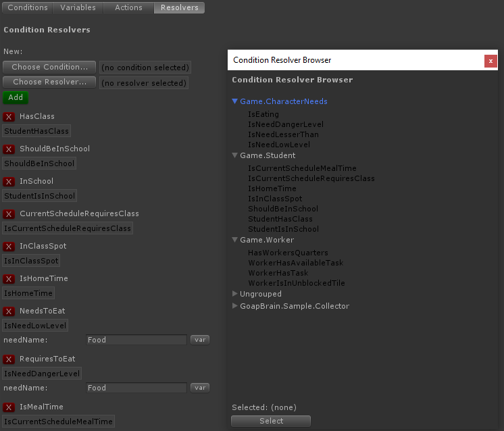Click IsCurrentScheduleRequiresClass box under CurrentScheduleRequiresClass
The image size is (504, 431).
point(68,228)
